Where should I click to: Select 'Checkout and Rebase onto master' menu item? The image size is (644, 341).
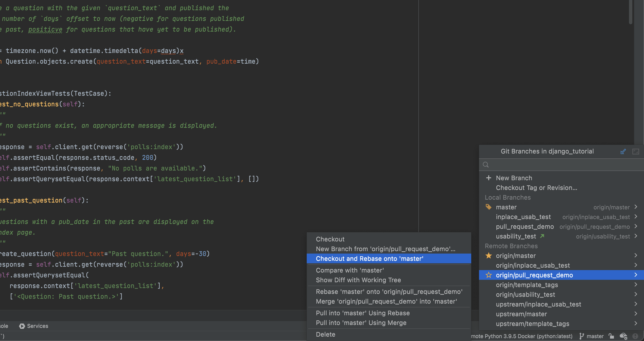(369, 259)
